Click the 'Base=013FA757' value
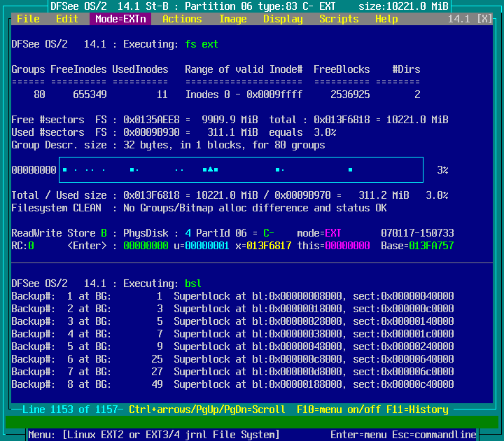The width and height of the screenshot is (504, 441). (x=417, y=246)
